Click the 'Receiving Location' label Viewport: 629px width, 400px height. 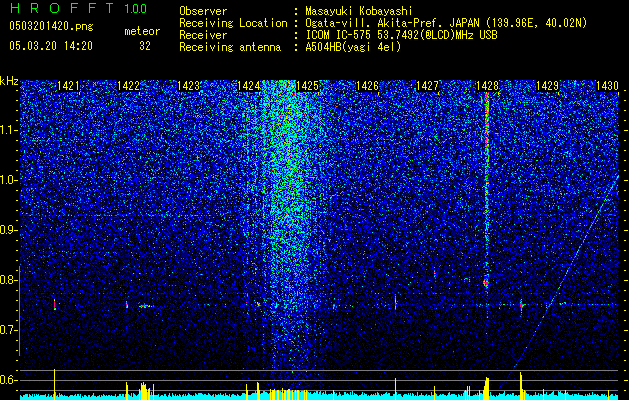(x=233, y=23)
